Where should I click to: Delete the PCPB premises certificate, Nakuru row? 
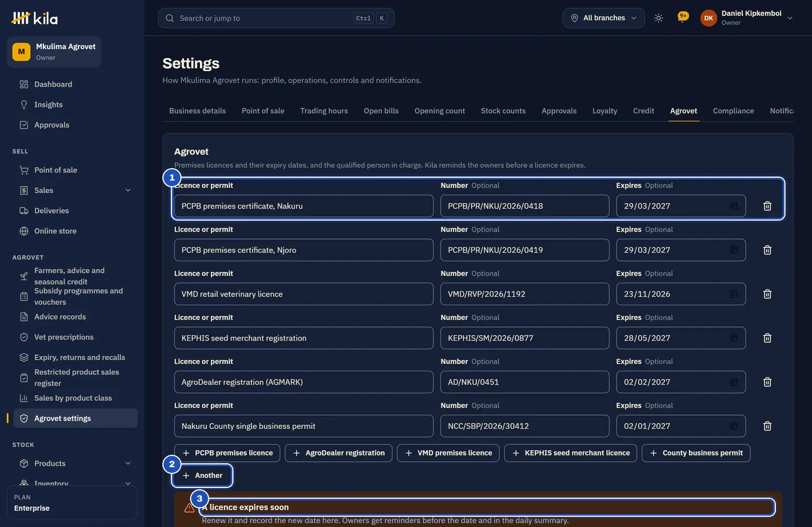coord(767,206)
